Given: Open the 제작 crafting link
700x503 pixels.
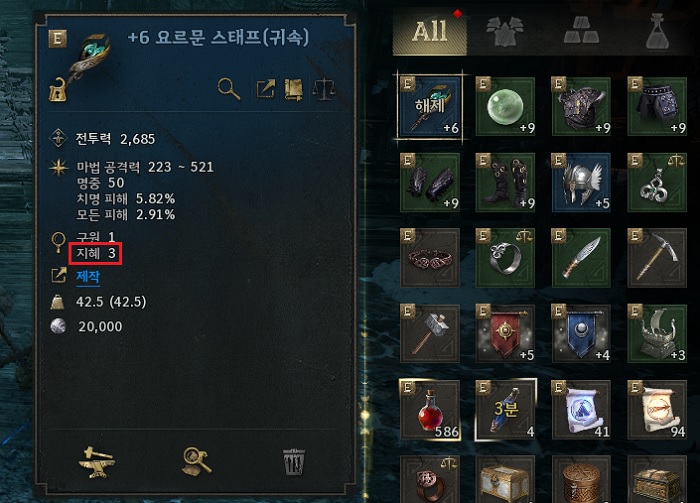Looking at the screenshot, I should 88,277.
